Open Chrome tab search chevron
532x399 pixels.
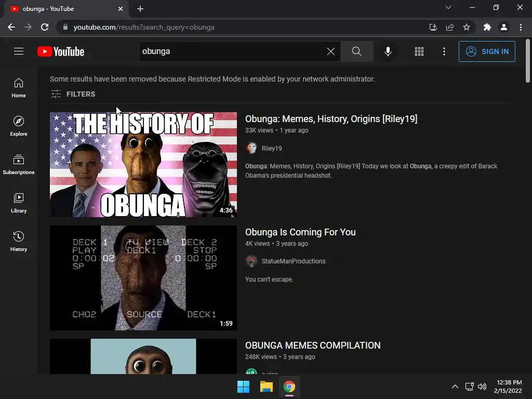[x=448, y=7]
